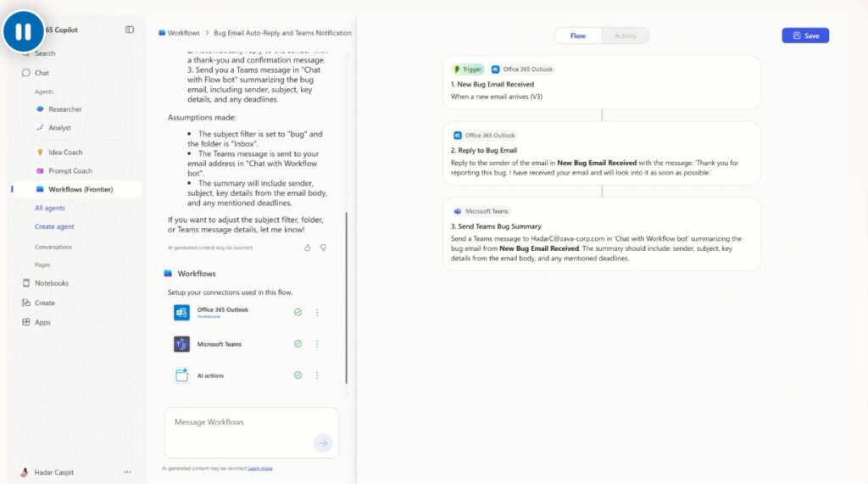Open the Apps section
The image size is (868, 484).
coord(42,322)
